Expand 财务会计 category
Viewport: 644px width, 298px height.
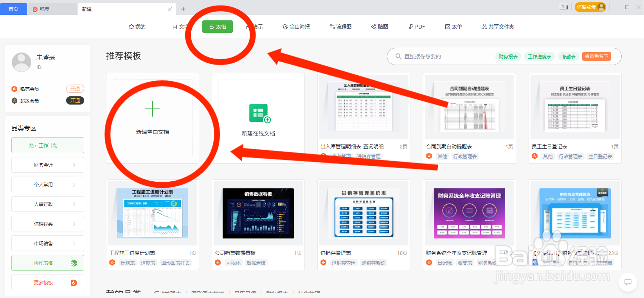[48, 165]
